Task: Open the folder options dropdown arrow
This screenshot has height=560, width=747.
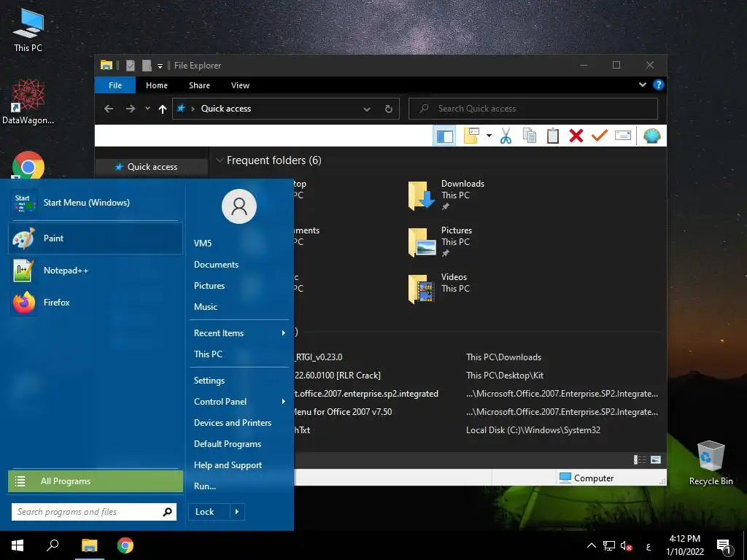Action: click(x=489, y=136)
